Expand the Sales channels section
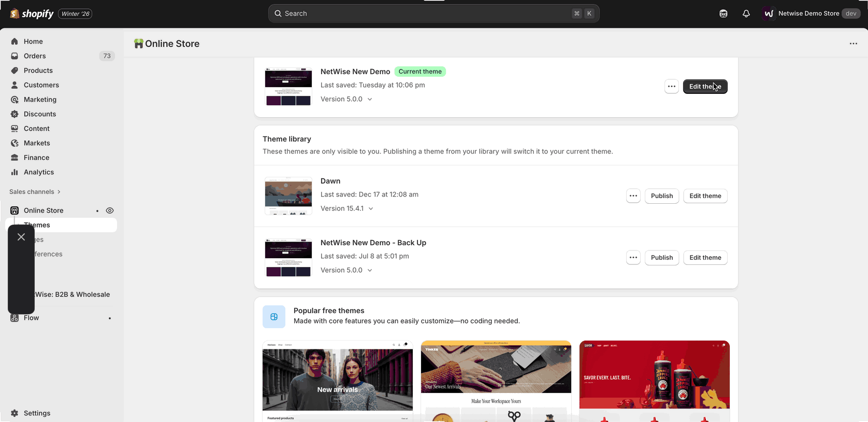This screenshot has height=422, width=868. click(x=35, y=192)
